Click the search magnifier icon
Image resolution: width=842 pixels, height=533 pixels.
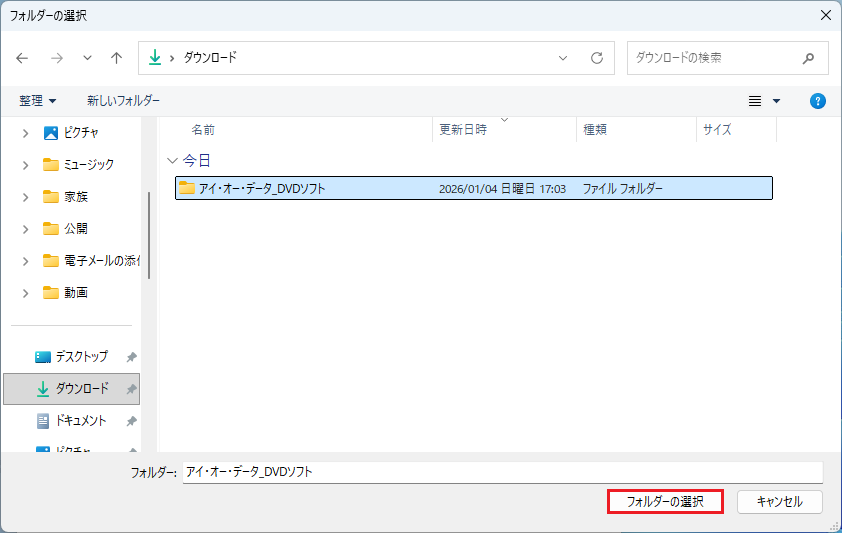tap(808, 58)
